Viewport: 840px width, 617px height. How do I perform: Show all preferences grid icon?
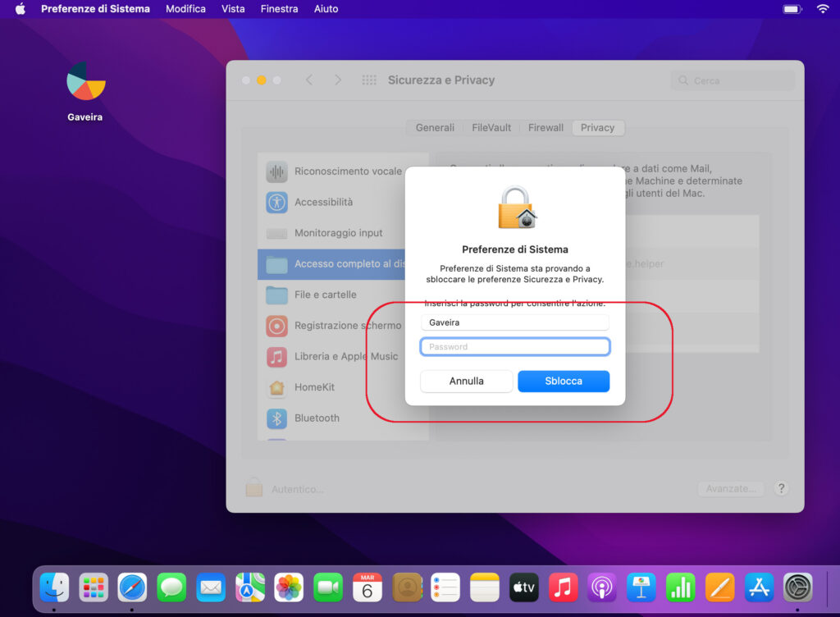369,80
